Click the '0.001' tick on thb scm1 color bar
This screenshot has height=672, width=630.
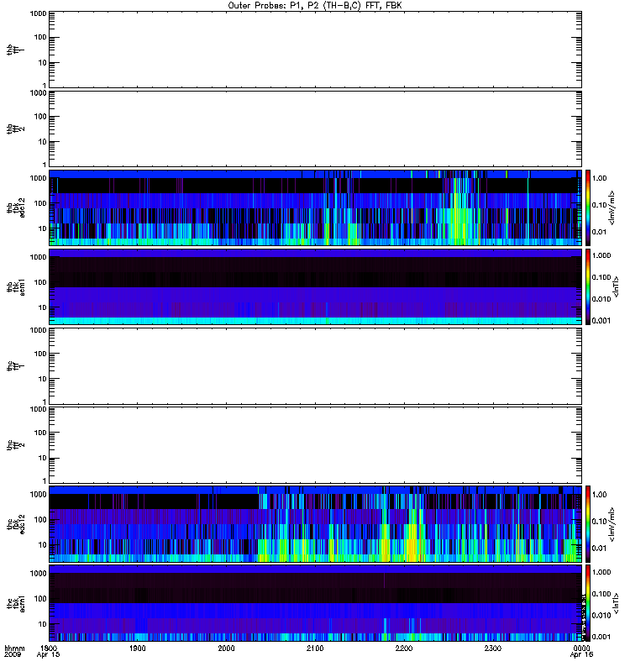[x=601, y=321]
